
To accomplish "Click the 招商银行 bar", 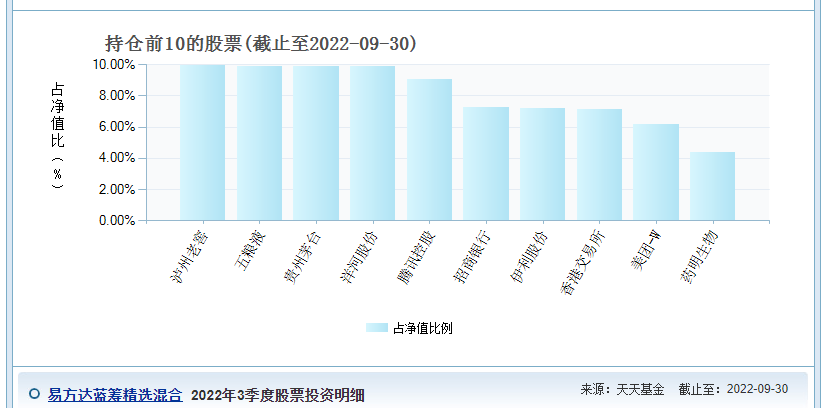I will (486, 163).
